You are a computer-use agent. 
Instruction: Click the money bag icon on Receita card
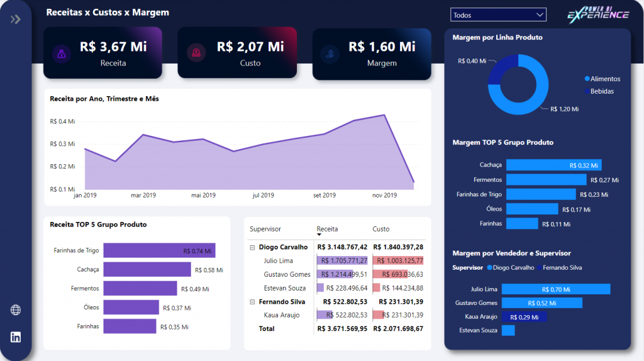[x=60, y=53]
